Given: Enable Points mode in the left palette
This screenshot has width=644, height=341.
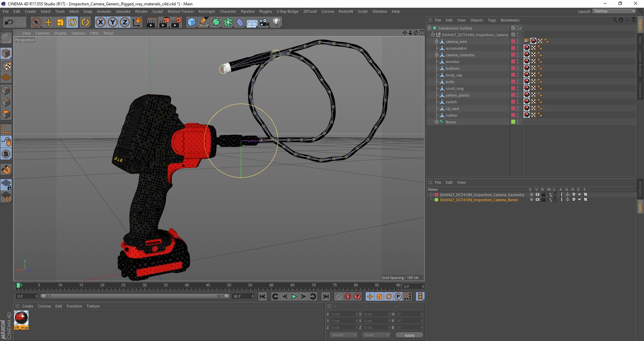Looking at the screenshot, I should coord(6,90).
